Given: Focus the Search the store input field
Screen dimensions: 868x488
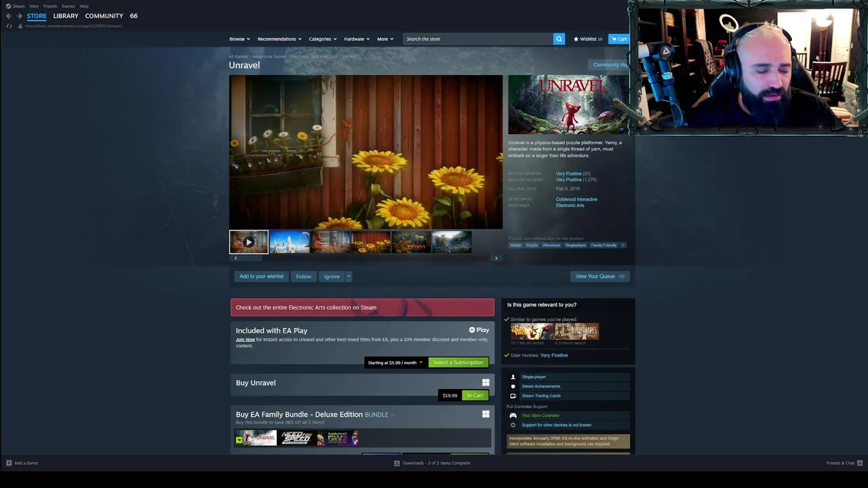Looking at the screenshot, I should click(478, 39).
